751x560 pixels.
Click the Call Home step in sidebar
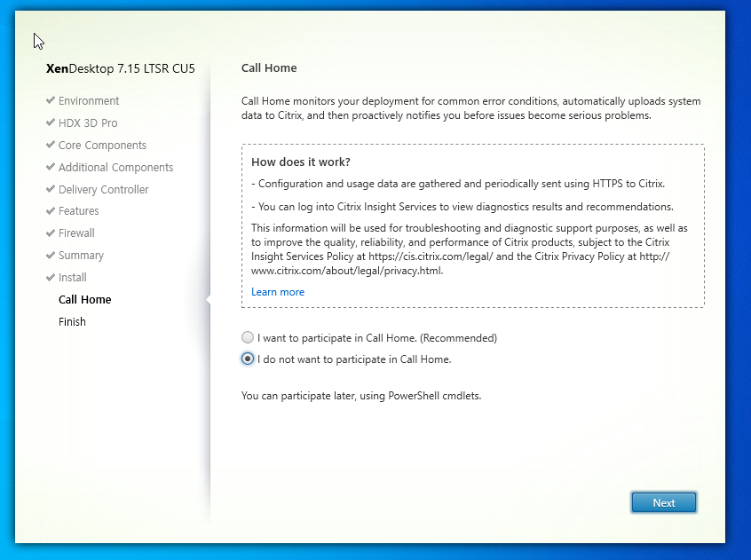point(84,300)
